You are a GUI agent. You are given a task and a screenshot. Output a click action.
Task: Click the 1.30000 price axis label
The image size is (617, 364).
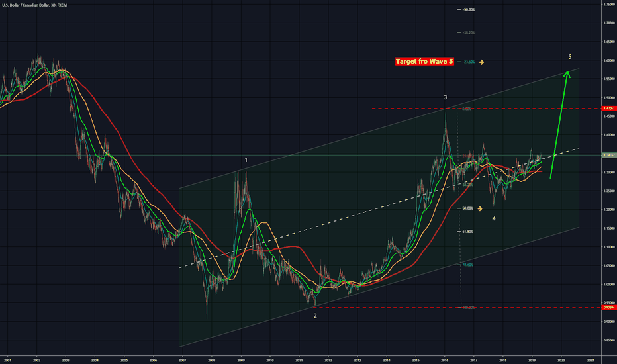click(x=609, y=172)
